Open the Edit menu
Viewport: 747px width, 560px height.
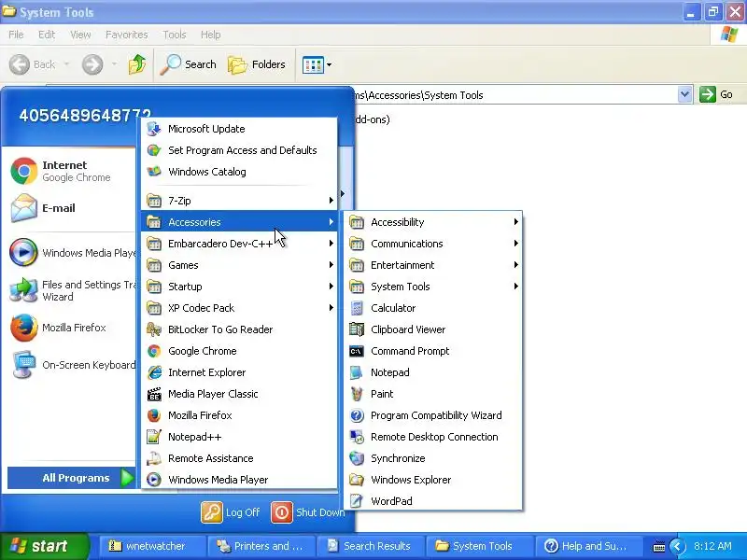pyautogui.click(x=46, y=35)
